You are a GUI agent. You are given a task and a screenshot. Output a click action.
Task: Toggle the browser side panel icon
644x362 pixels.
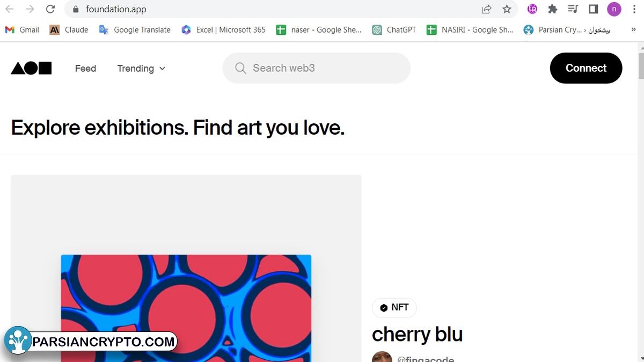coord(594,9)
